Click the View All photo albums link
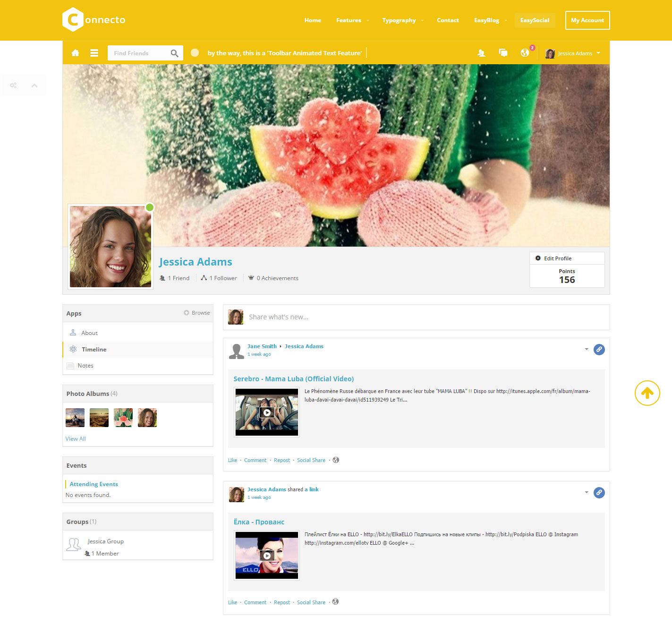Screen dimensions: 672x617 click(x=76, y=439)
